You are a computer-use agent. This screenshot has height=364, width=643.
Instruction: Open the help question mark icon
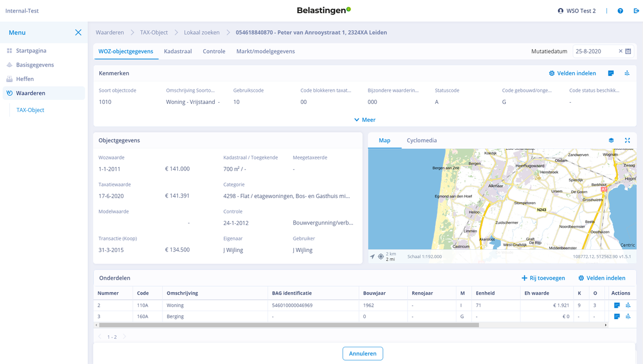(x=620, y=11)
